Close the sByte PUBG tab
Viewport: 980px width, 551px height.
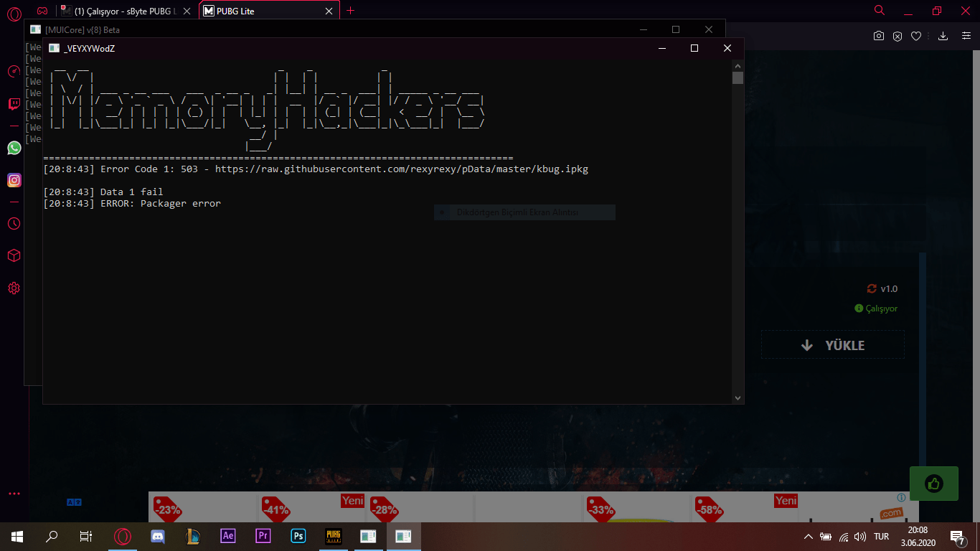point(188,11)
